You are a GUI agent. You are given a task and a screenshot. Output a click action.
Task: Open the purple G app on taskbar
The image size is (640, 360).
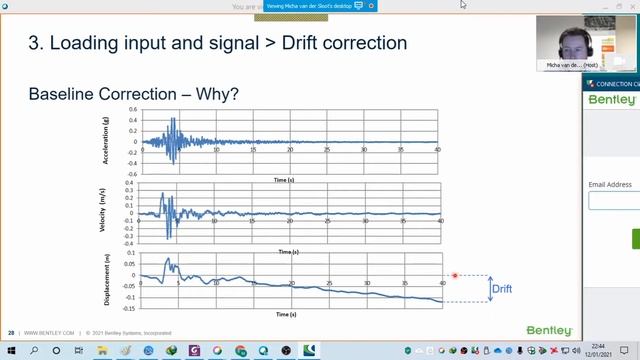[194, 351]
